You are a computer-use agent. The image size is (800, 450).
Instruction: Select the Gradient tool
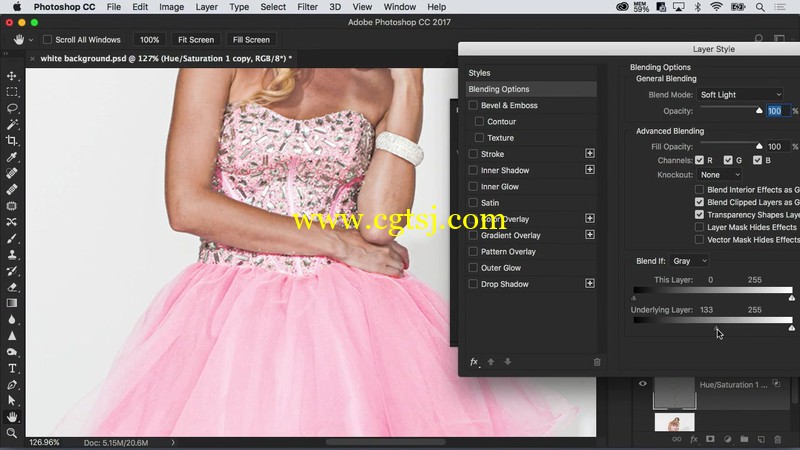pos(12,303)
